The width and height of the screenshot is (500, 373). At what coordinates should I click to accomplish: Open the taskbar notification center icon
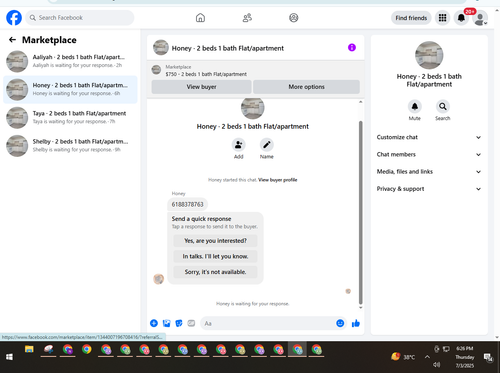[488, 357]
